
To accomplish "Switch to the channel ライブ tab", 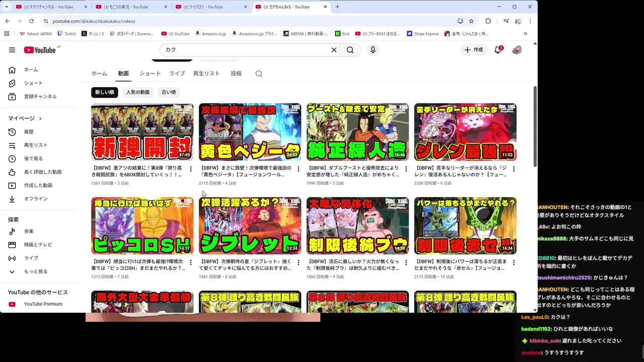I will pyautogui.click(x=177, y=73).
